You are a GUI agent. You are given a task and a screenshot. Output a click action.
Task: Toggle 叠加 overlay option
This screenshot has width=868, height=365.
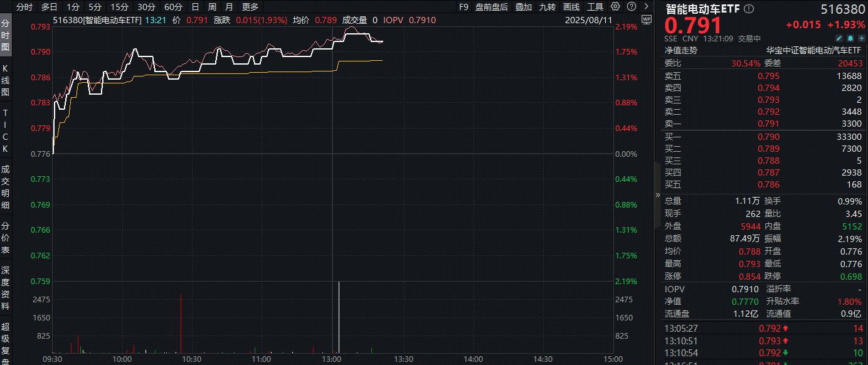point(523,7)
